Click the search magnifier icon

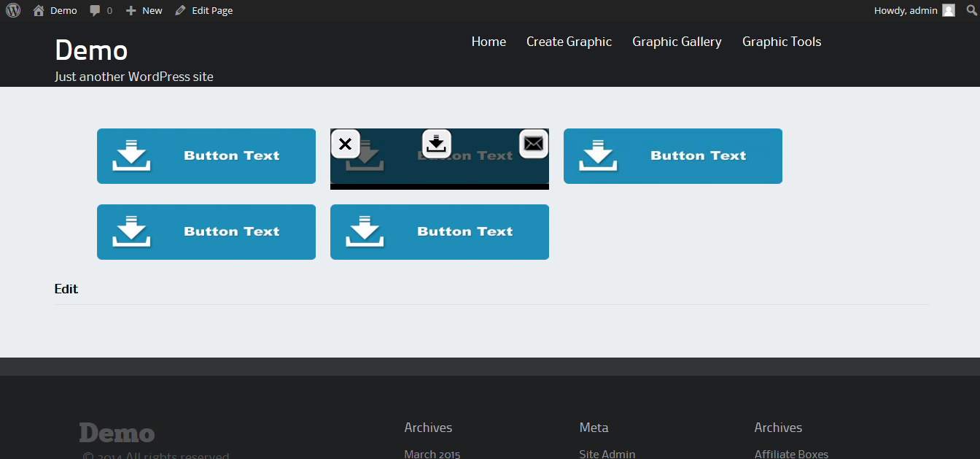[971, 10]
